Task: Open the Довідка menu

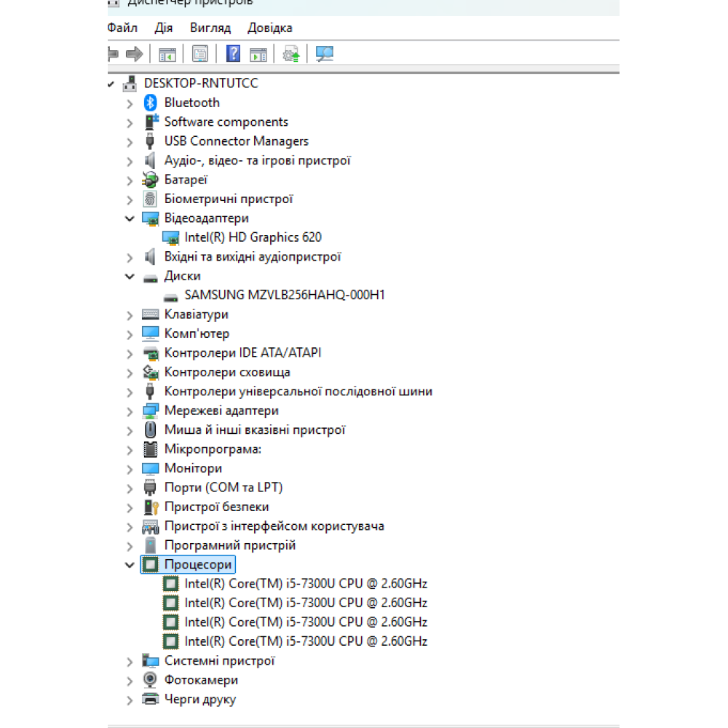Action: (x=269, y=28)
